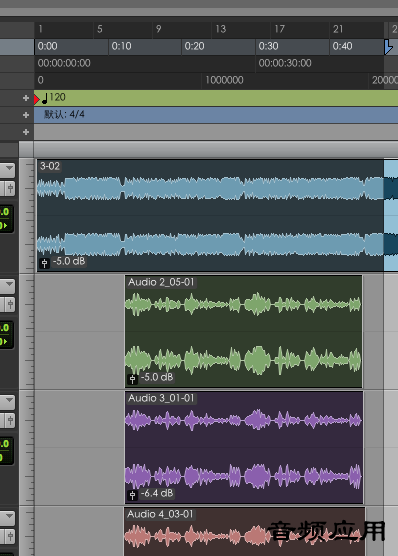Image resolution: width=398 pixels, height=556 pixels.
Task: Click the small fader icon on the 3-02 track
Action: click(x=10, y=188)
